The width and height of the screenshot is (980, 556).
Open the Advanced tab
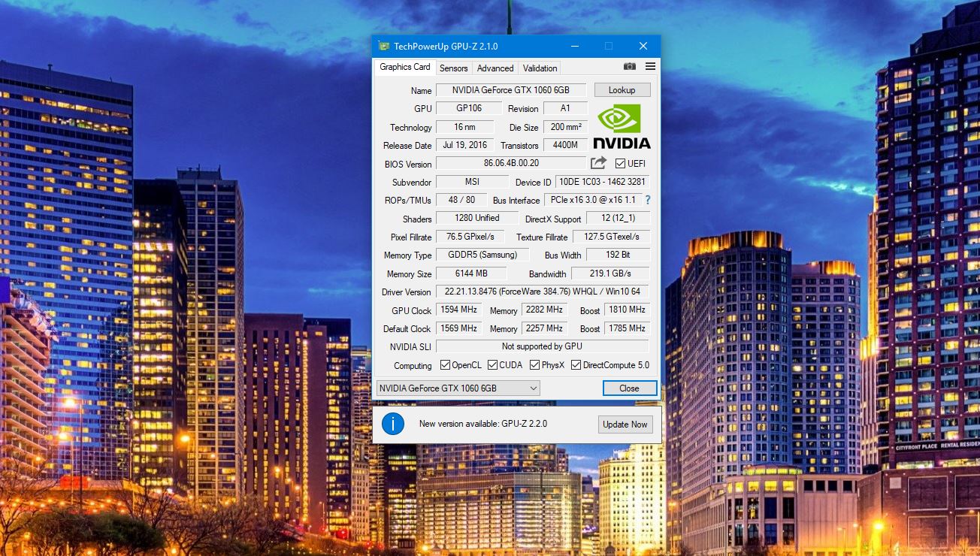pyautogui.click(x=495, y=68)
